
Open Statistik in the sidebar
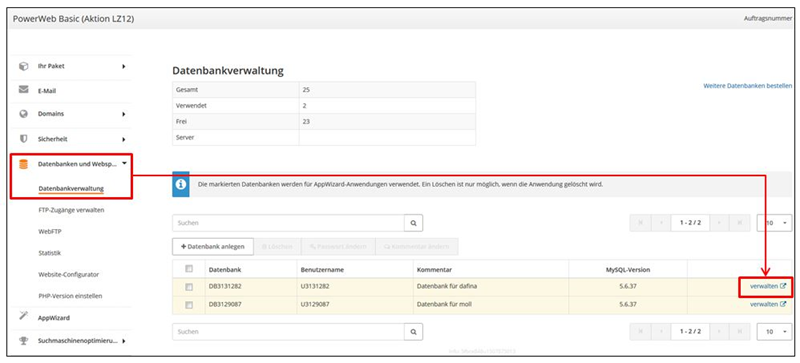(x=49, y=253)
